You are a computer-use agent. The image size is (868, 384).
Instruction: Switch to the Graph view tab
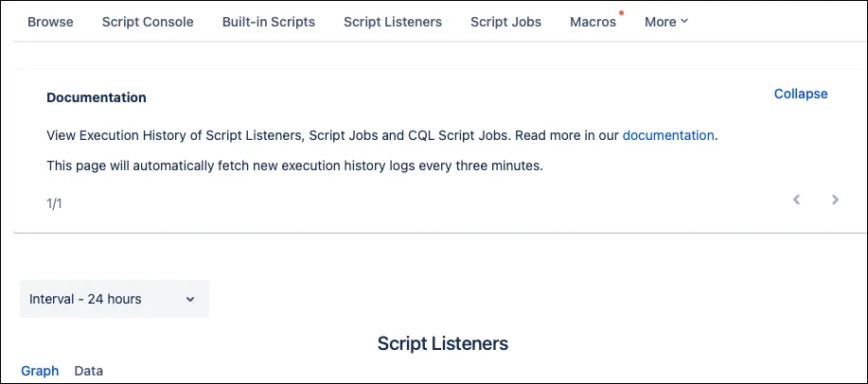[x=40, y=371]
